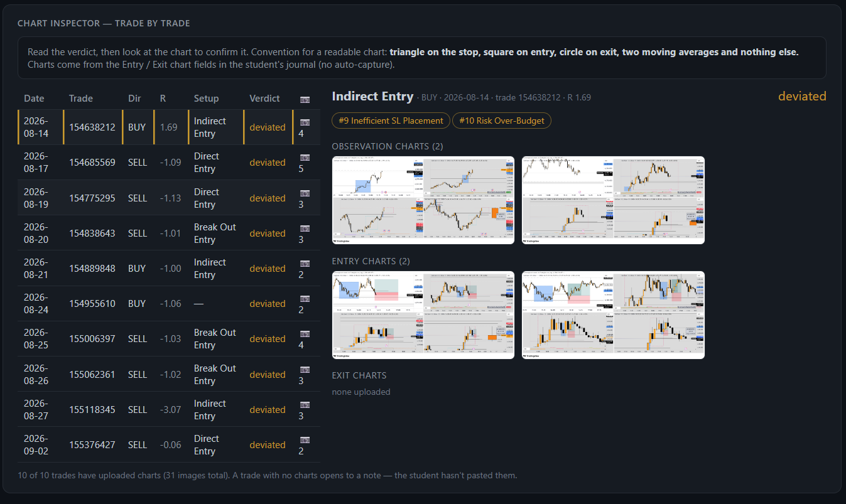Open second entry chart thumbnail

pos(613,315)
